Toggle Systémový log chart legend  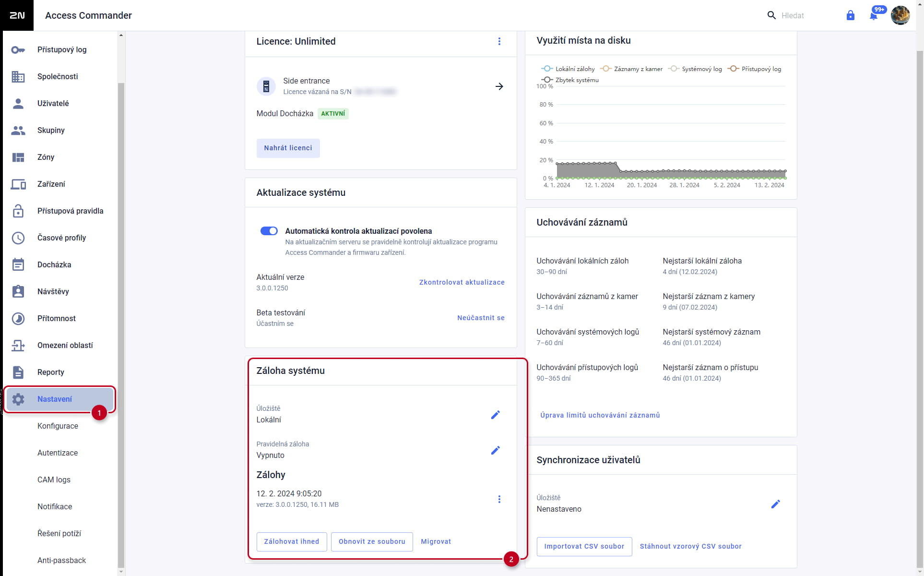pos(696,69)
